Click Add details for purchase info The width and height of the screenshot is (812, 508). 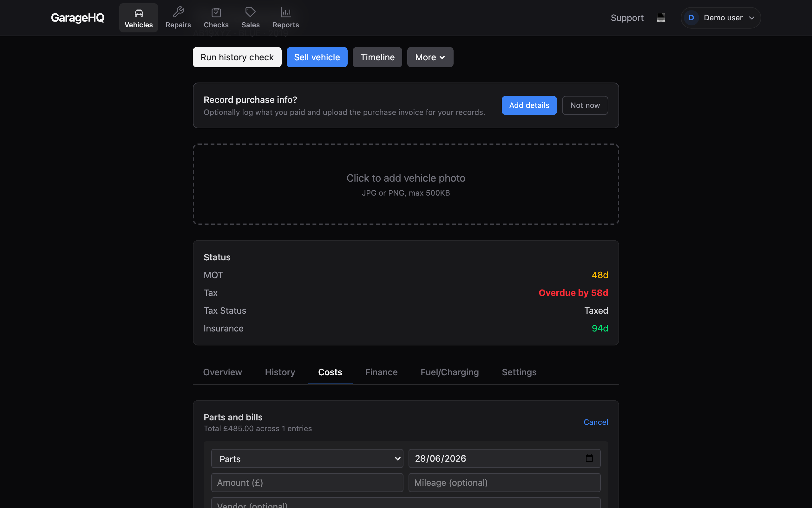[x=529, y=105]
